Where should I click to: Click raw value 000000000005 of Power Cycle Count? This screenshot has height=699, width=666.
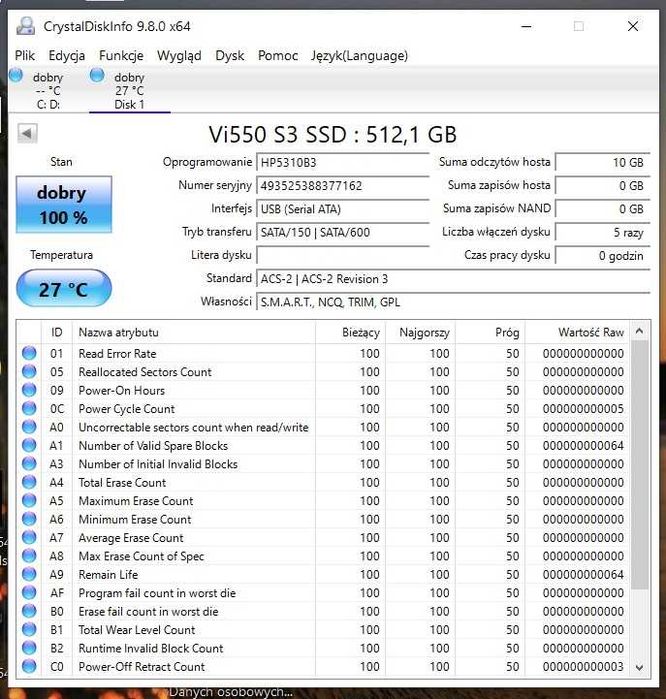pyautogui.click(x=583, y=409)
